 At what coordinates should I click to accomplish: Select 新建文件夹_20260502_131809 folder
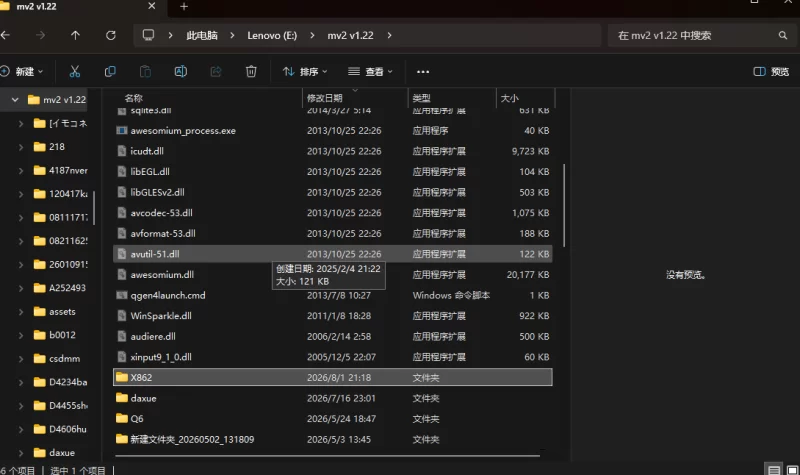(x=332, y=439)
